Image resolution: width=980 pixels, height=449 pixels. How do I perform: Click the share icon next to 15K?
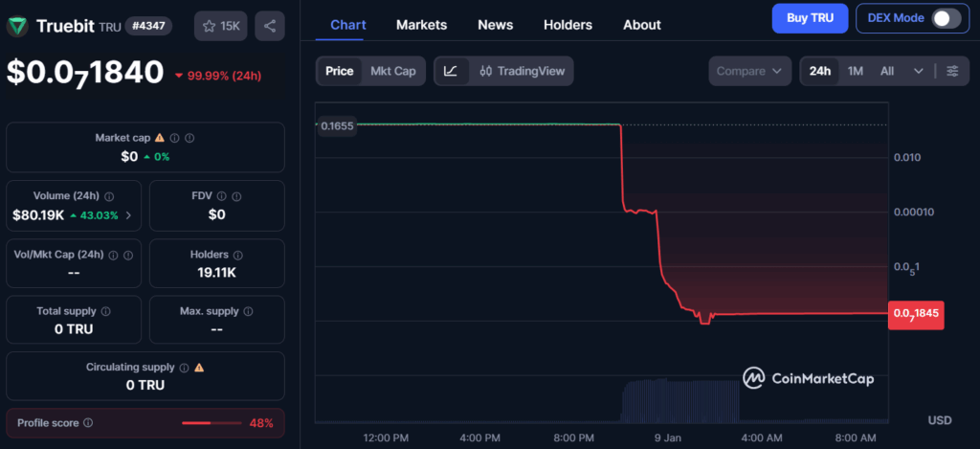[x=270, y=26]
